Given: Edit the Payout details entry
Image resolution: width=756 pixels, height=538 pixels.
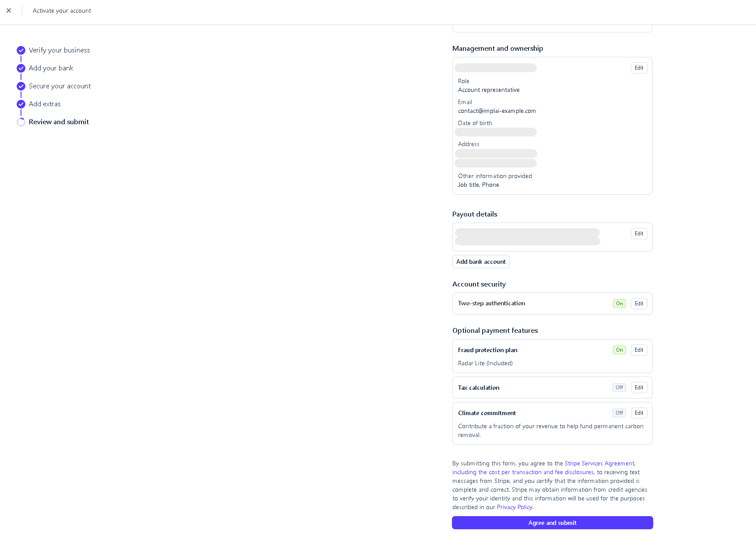Looking at the screenshot, I should point(639,234).
